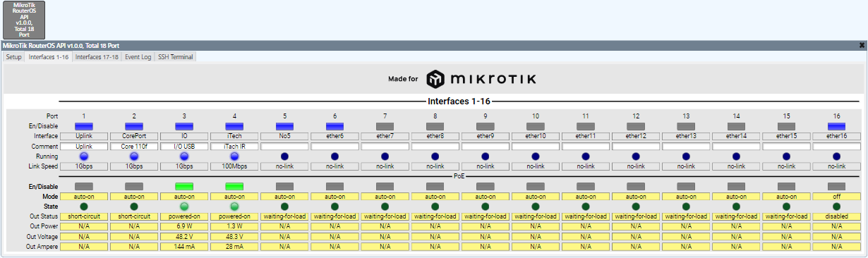The image size is (868, 258).
Task: Click the 'disabled' Out Status on port 16
Action: (x=837, y=216)
